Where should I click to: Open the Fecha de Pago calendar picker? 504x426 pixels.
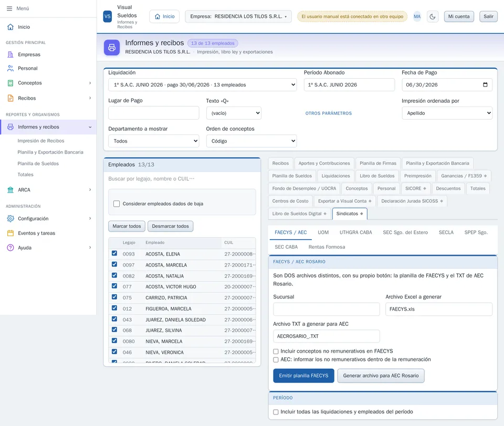point(485,85)
